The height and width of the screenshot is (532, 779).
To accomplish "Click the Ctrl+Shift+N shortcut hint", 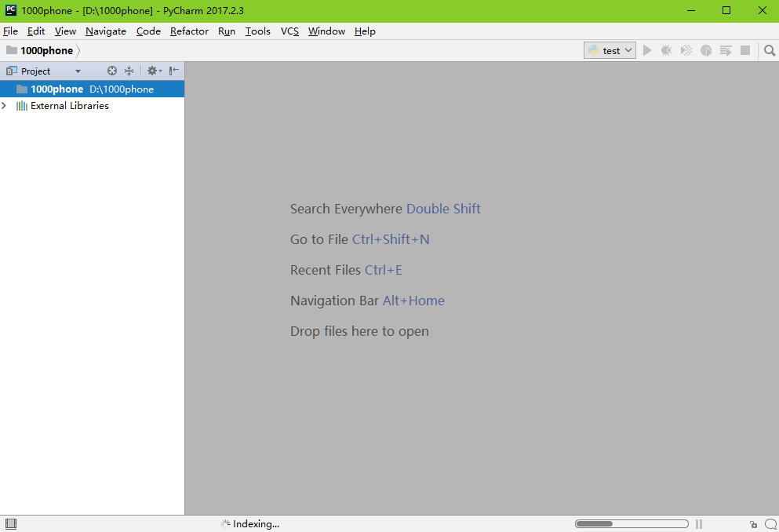I will pyautogui.click(x=391, y=239).
